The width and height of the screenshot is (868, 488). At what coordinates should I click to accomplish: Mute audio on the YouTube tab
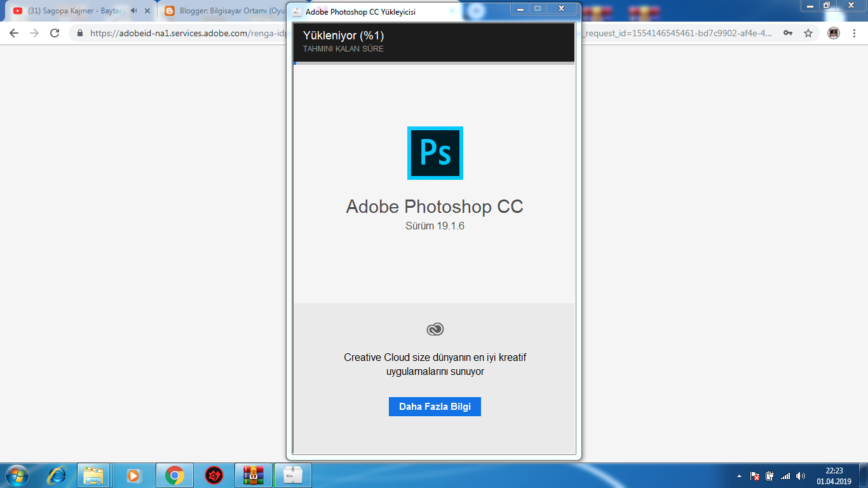[134, 11]
